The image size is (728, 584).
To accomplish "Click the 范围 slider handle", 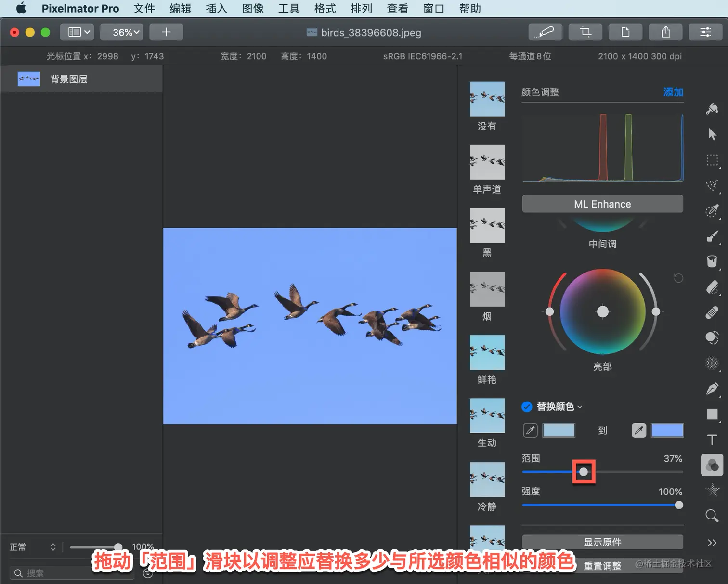I will 584,472.
